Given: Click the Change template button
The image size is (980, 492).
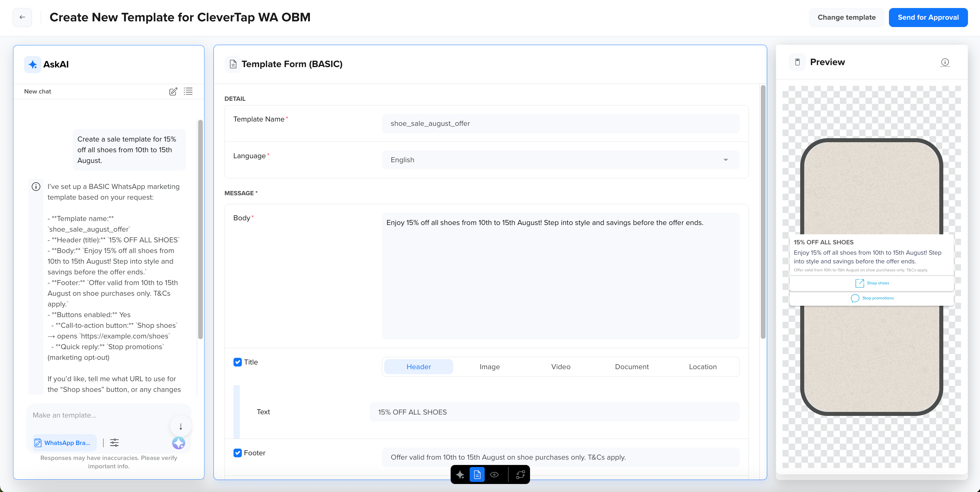Looking at the screenshot, I should tap(847, 17).
